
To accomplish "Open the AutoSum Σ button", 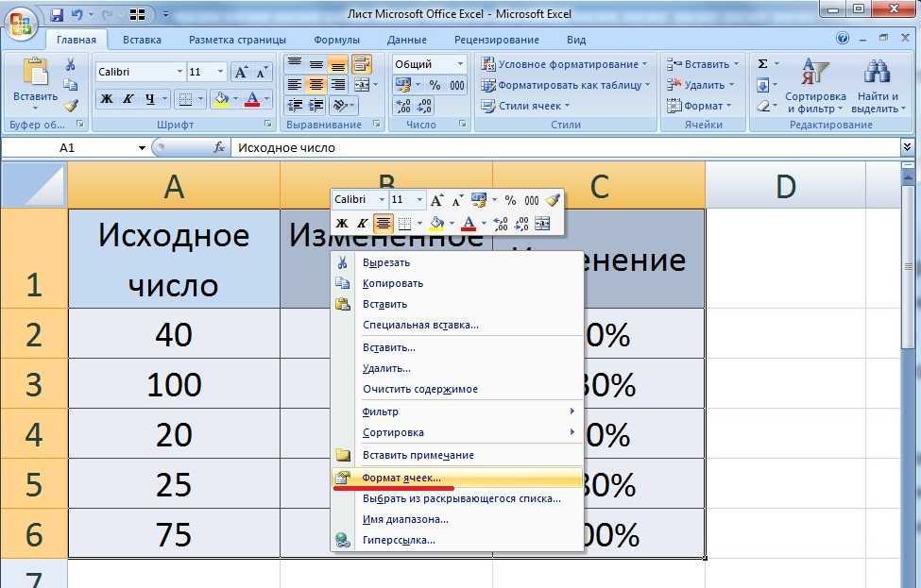I will [x=762, y=63].
